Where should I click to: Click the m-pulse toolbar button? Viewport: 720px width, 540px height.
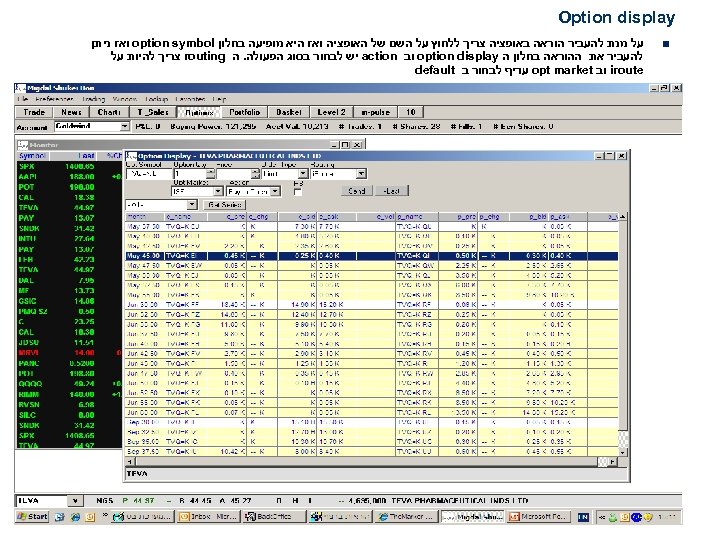(x=375, y=112)
